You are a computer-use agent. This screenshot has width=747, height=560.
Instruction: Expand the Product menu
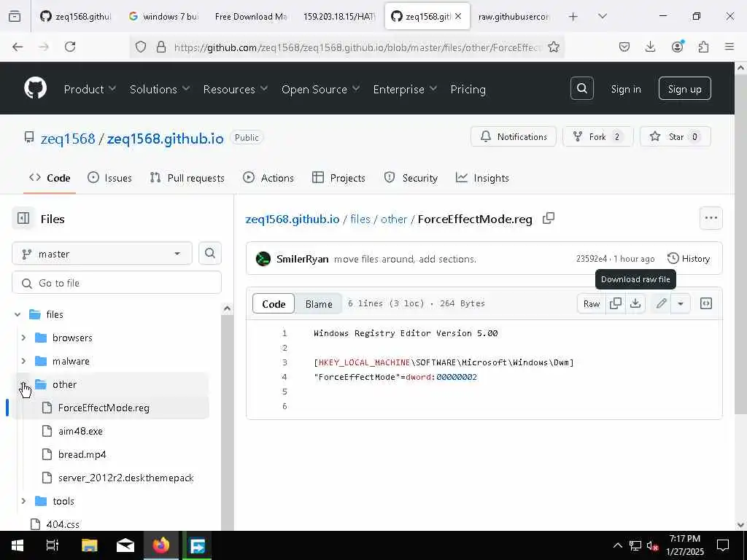click(90, 89)
